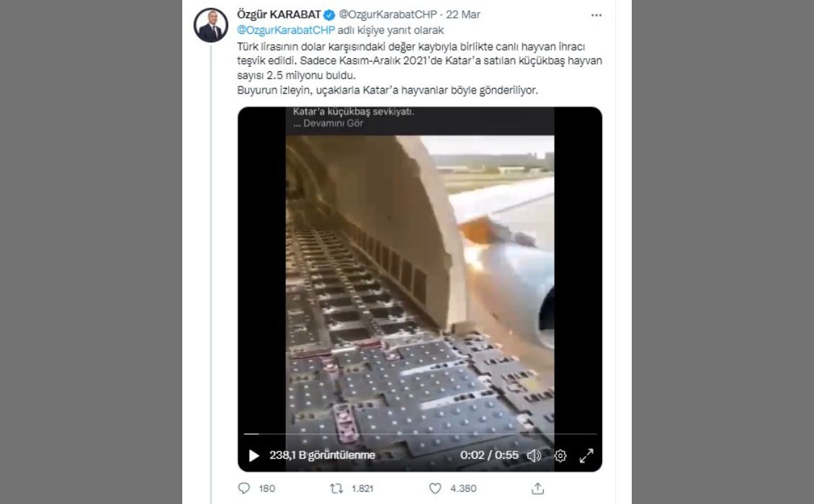Open the tweet's three-dot more menu
Viewport: 814px width, 504px height.
pos(596,14)
